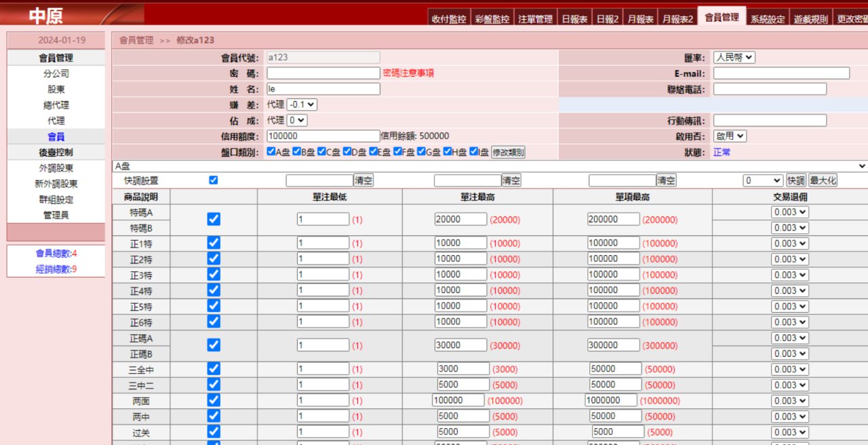868x445 pixels.
Task: Click the 信用額度 input field
Action: (323, 136)
